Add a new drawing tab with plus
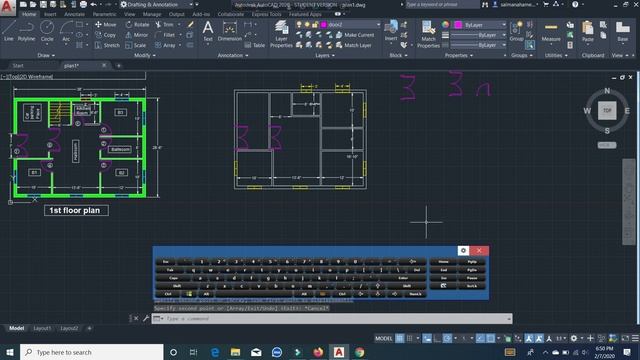The width and height of the screenshot is (640, 360). pos(119,66)
